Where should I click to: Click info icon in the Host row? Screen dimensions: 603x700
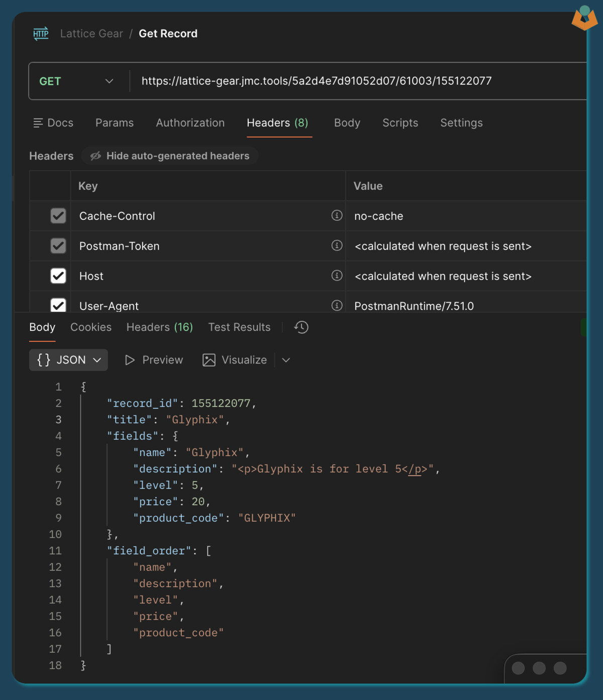click(x=337, y=276)
